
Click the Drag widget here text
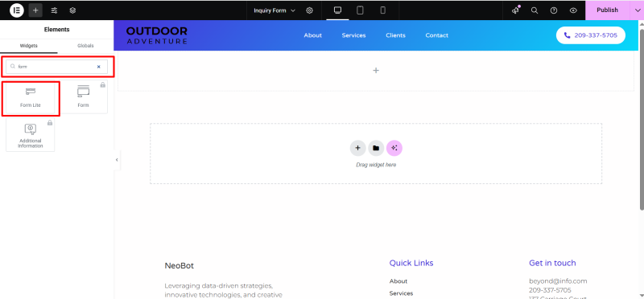(x=376, y=165)
